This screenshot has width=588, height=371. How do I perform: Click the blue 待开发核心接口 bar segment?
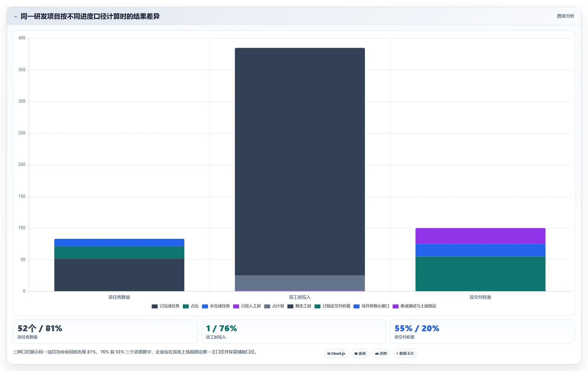480,250
